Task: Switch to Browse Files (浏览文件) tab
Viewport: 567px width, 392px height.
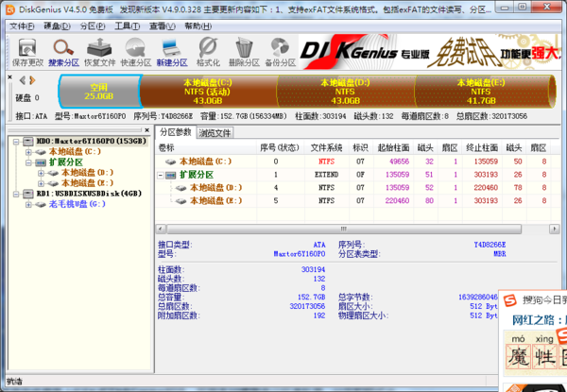Action: (x=215, y=133)
